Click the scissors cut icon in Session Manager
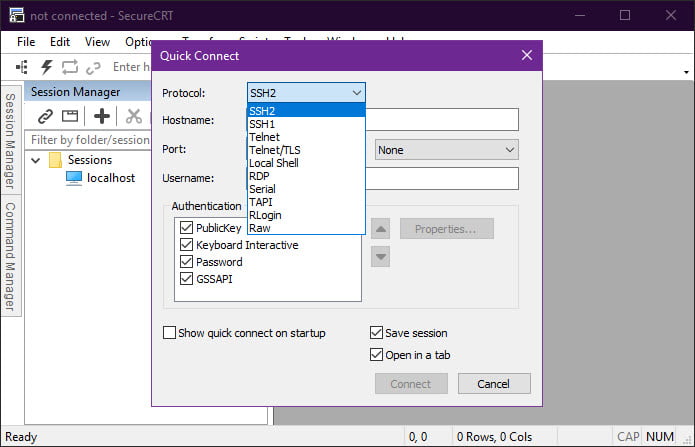The width and height of the screenshot is (695, 447). [x=133, y=116]
